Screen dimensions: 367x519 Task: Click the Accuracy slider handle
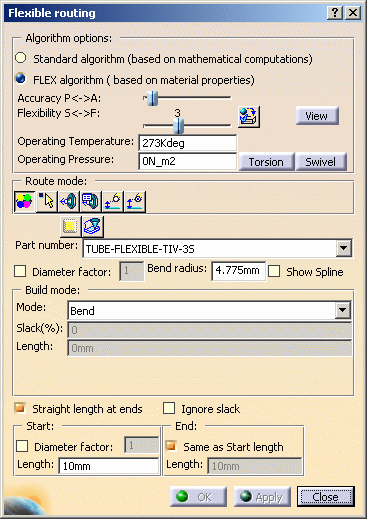152,98
